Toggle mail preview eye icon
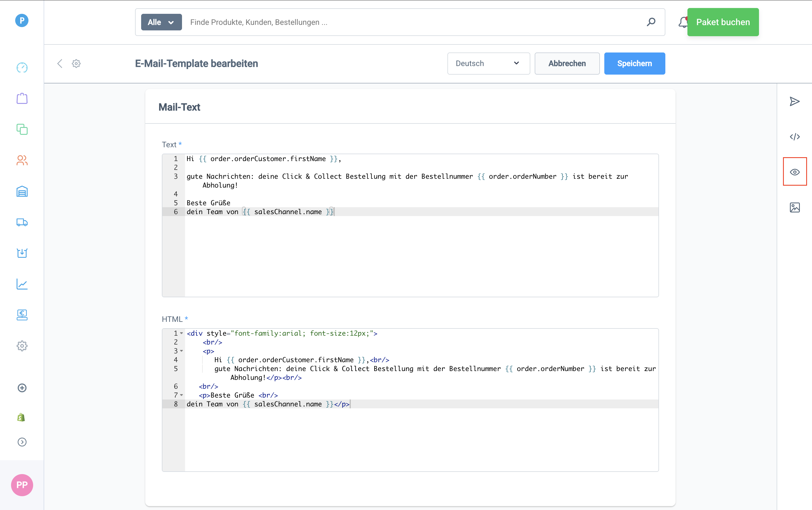This screenshot has width=812, height=510. pos(795,172)
